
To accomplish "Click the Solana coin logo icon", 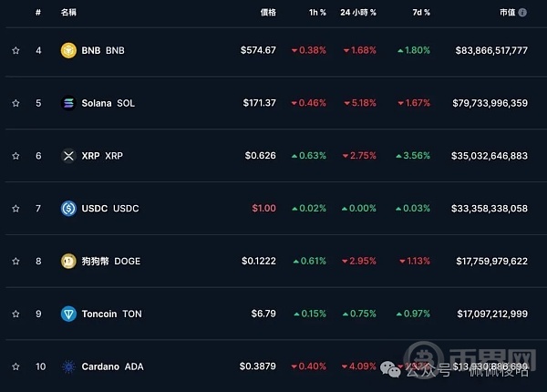I will tap(67, 103).
